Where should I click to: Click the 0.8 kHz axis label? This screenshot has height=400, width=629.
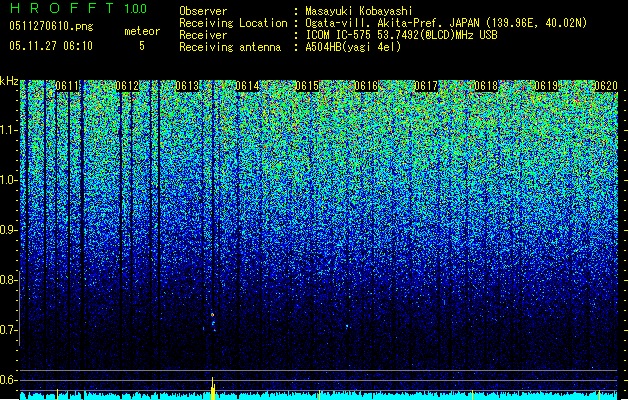[x=8, y=280]
